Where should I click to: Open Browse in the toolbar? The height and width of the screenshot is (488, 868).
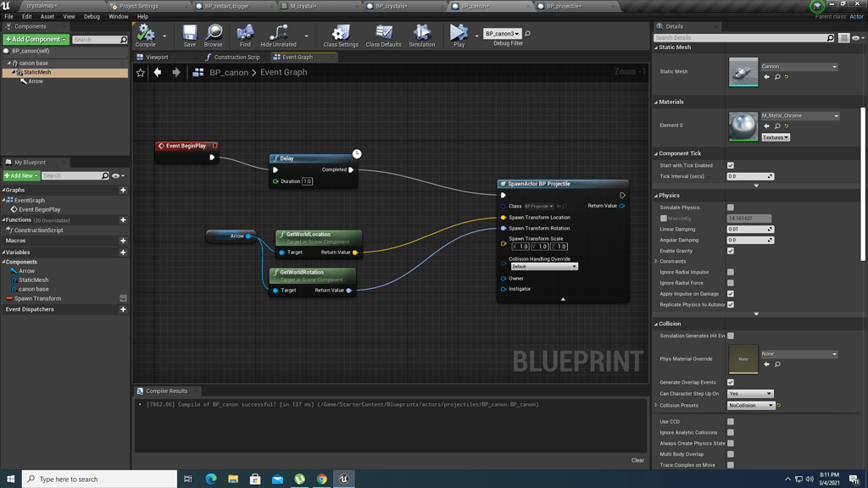tap(214, 35)
